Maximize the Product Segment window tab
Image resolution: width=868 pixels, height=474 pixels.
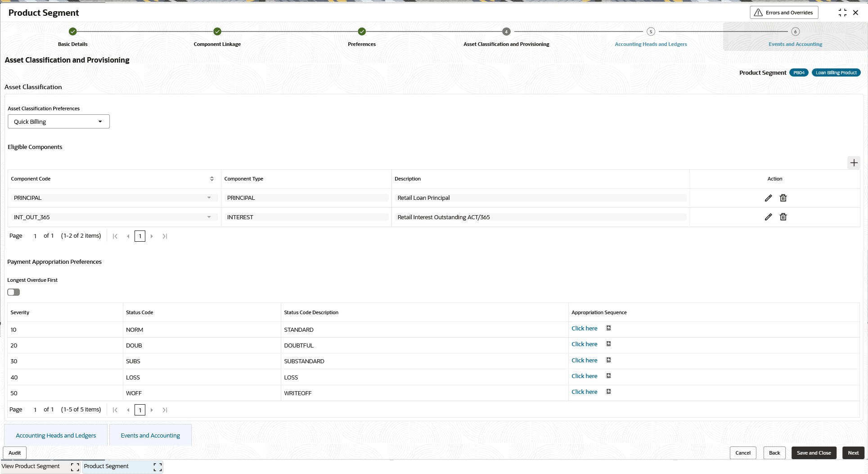click(157, 467)
